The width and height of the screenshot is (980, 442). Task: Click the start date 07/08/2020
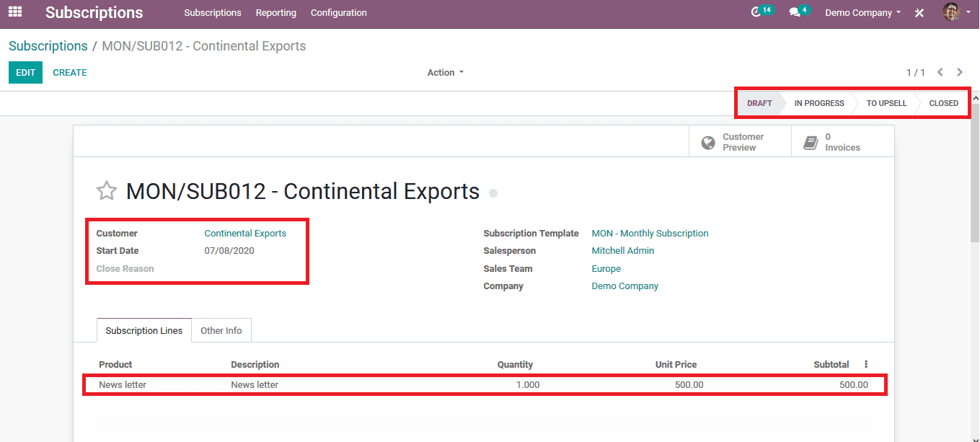[x=229, y=251]
